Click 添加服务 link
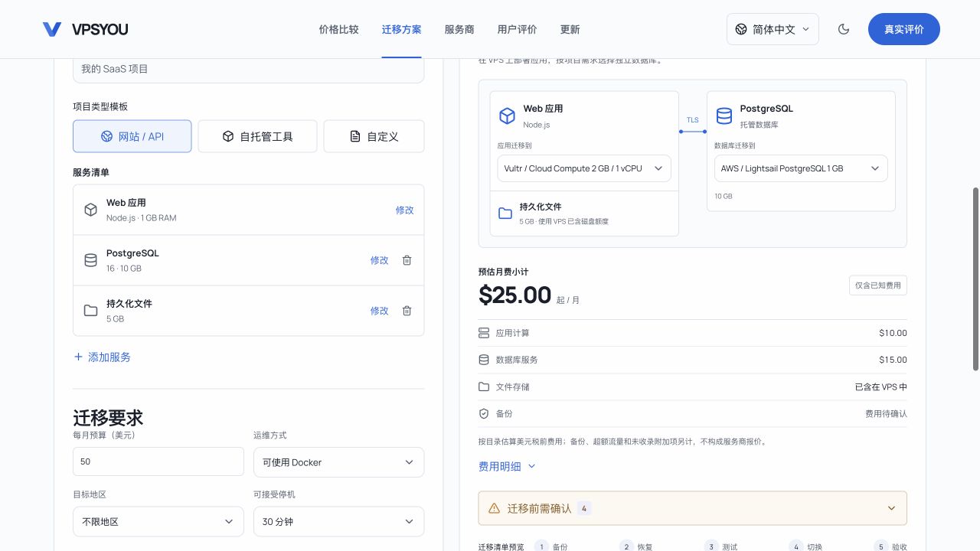This screenshot has width=980, height=551. [102, 357]
